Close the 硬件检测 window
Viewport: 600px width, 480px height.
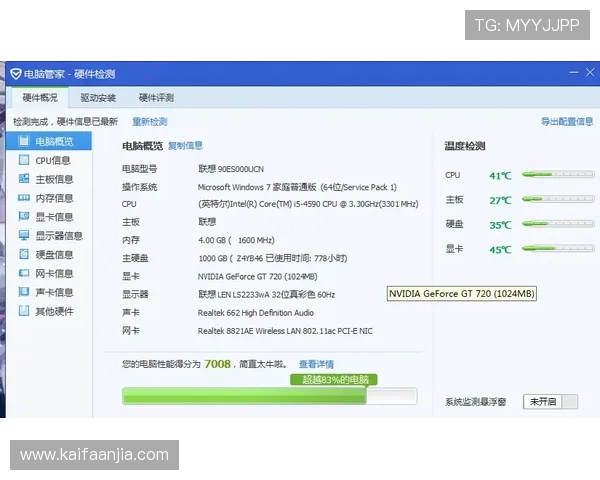(590, 72)
